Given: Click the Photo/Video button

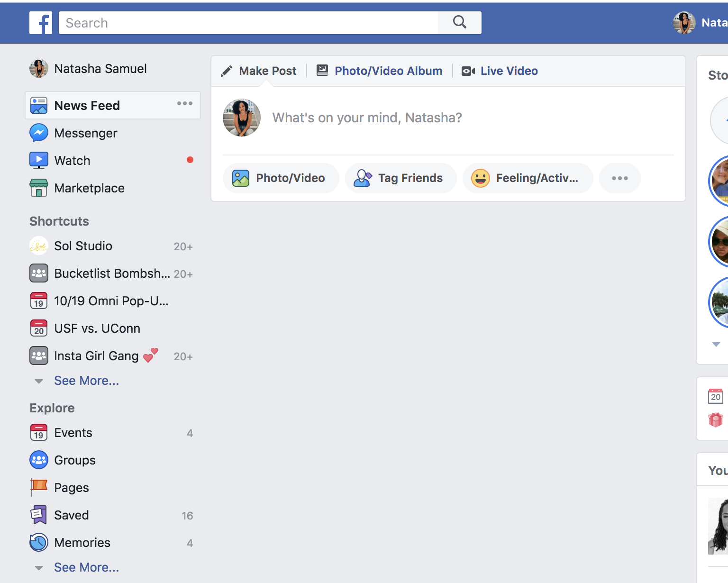Looking at the screenshot, I should [281, 178].
